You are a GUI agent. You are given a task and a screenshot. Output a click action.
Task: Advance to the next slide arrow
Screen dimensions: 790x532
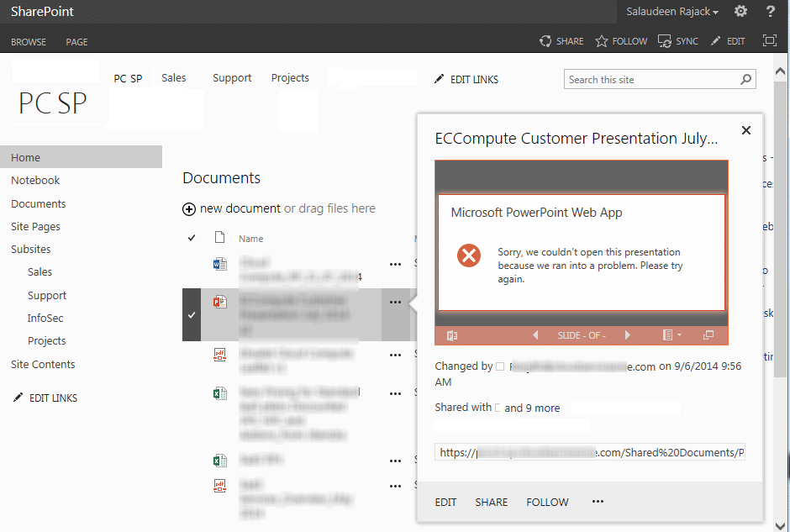pos(628,334)
